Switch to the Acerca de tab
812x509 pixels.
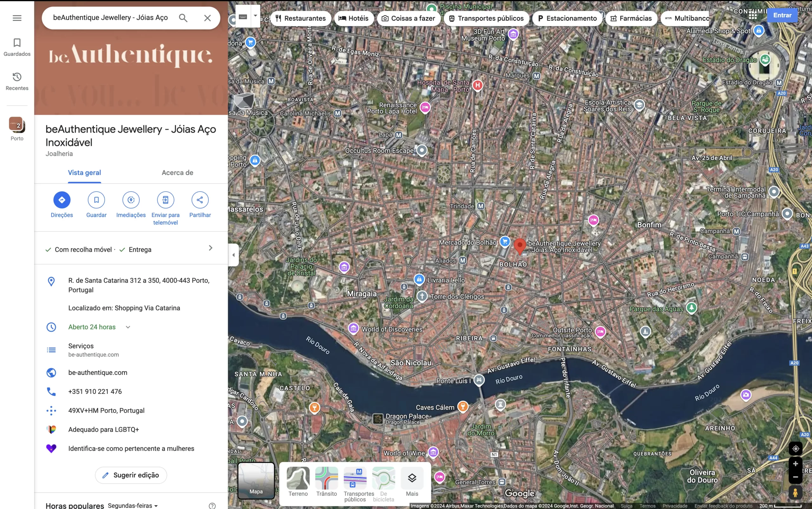[x=177, y=173]
